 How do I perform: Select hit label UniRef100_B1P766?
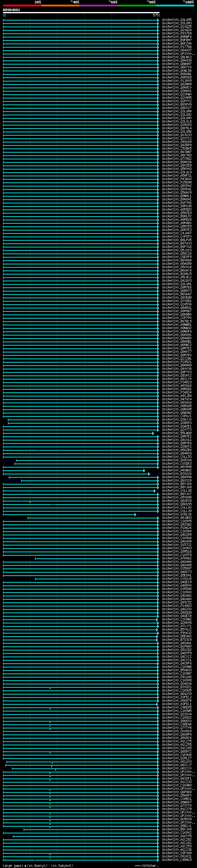click(177, 203)
